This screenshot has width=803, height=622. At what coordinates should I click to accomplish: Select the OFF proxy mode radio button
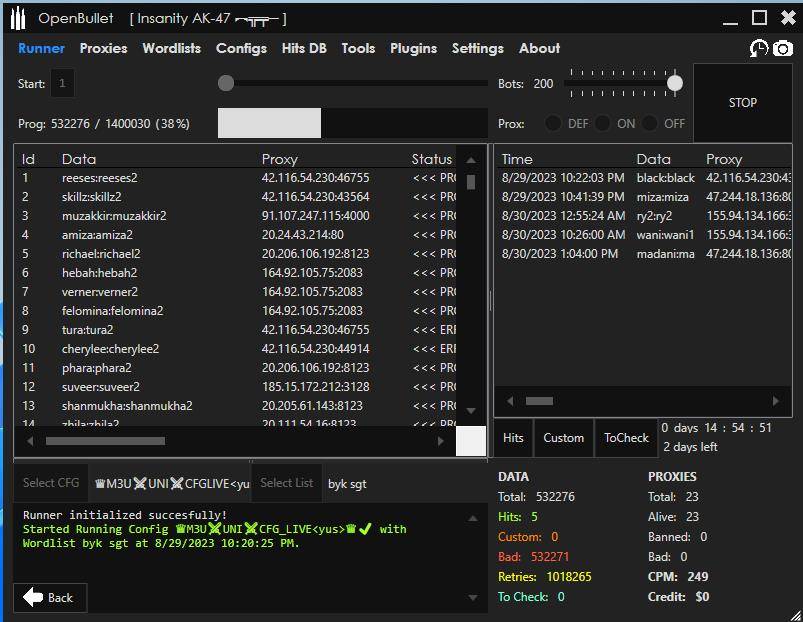tap(650, 124)
